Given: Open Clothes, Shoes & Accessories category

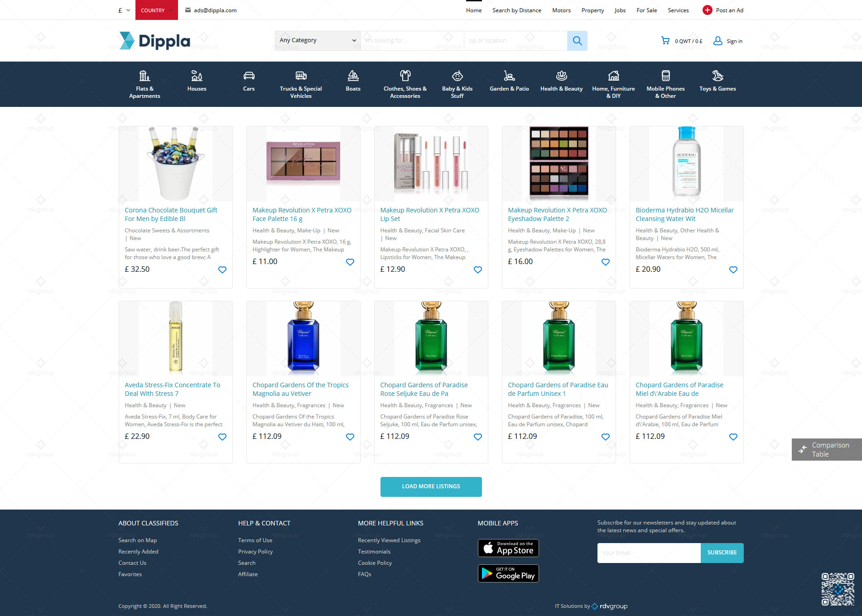Looking at the screenshot, I should coord(405,84).
